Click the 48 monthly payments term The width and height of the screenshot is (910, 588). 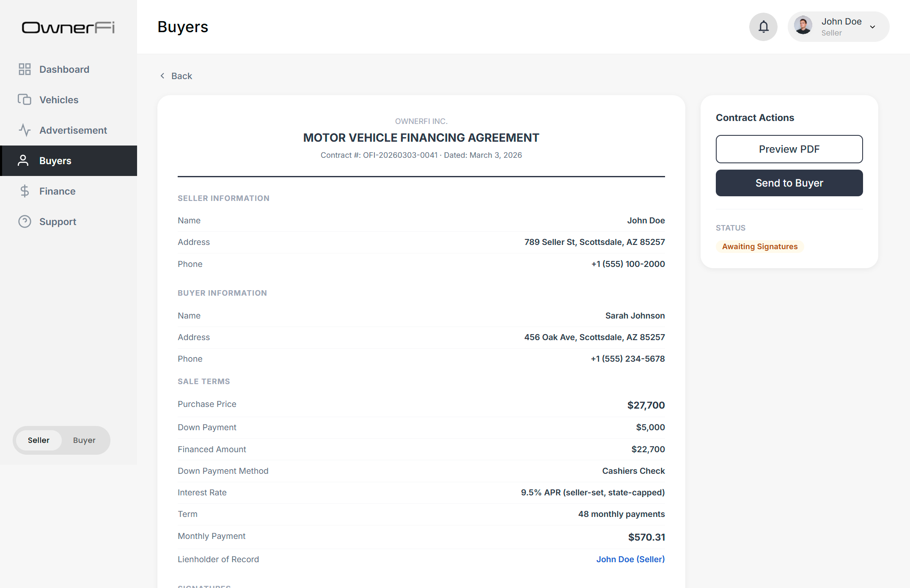621,514
